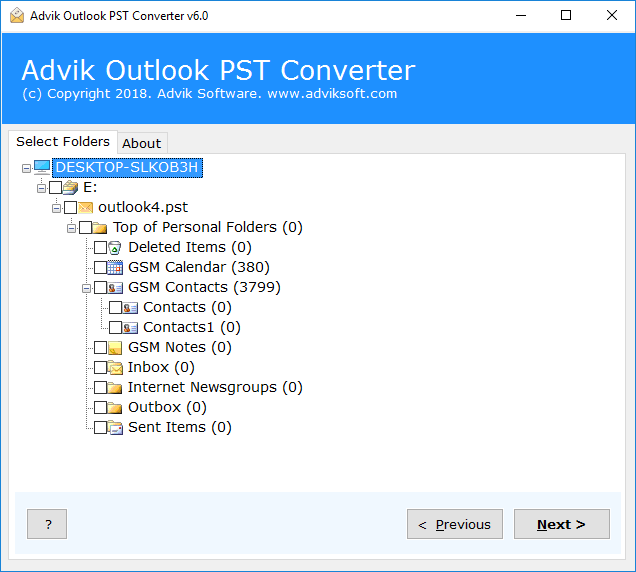Collapse Top of Personal Folders node
636x572 pixels.
tap(71, 228)
